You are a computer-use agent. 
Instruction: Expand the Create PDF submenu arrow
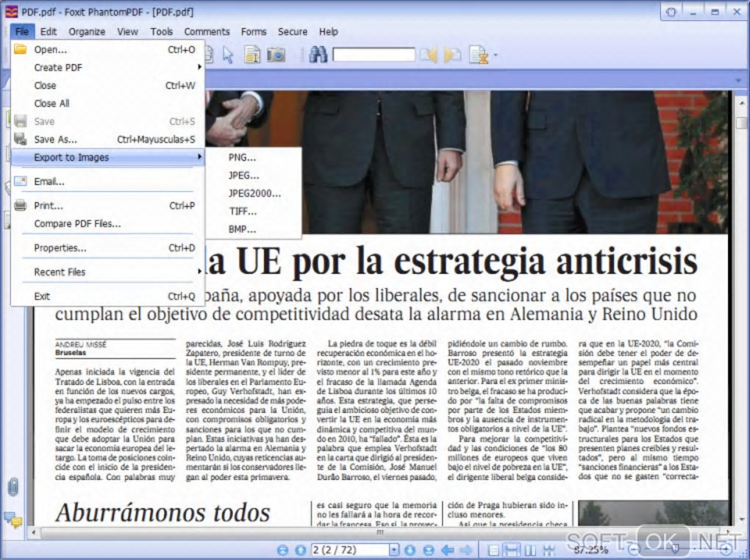coord(199,67)
